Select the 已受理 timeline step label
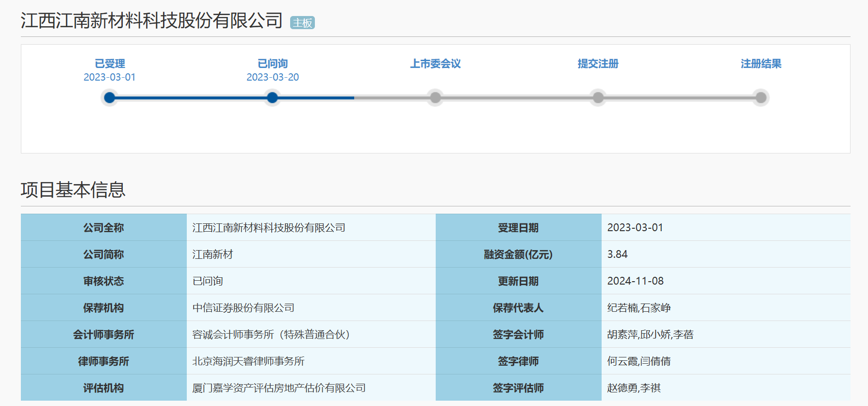Screen dimensions: 868x406 click(x=110, y=64)
